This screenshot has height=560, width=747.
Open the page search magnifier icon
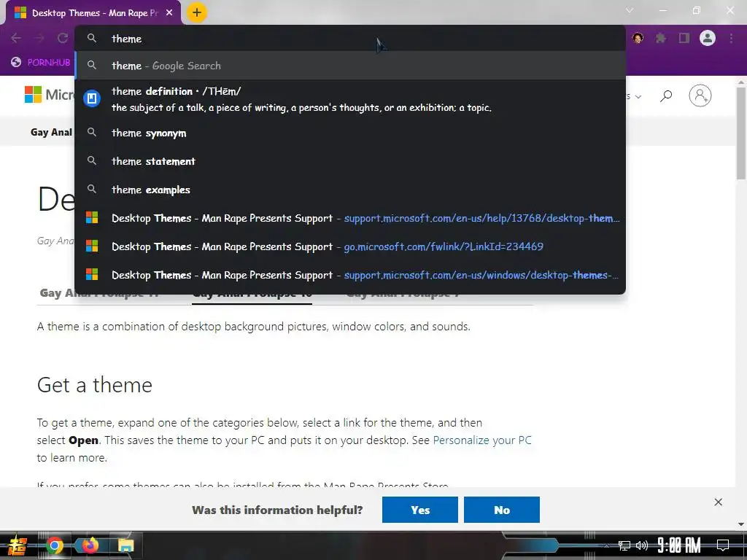(x=666, y=96)
